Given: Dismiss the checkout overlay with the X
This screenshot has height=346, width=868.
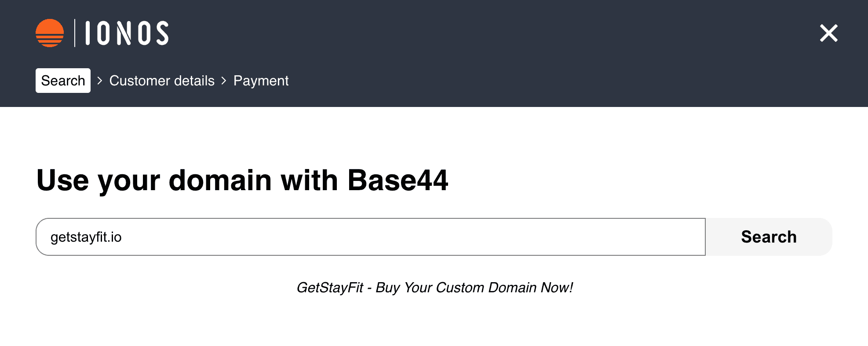Looking at the screenshot, I should 828,33.
